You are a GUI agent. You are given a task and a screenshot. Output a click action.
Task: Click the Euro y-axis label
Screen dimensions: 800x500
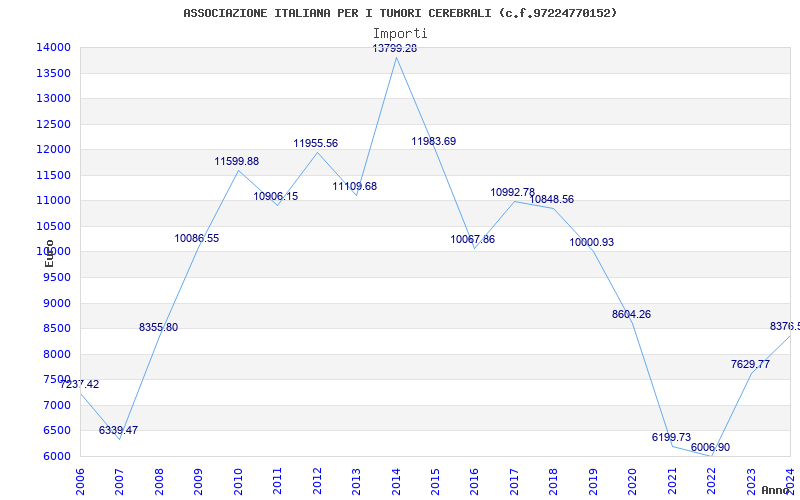tap(49, 253)
